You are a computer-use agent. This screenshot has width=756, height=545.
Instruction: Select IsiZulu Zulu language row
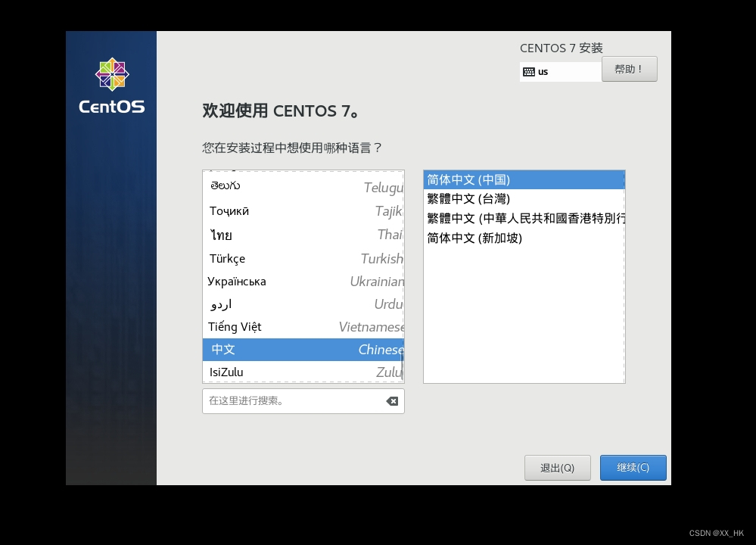click(303, 372)
